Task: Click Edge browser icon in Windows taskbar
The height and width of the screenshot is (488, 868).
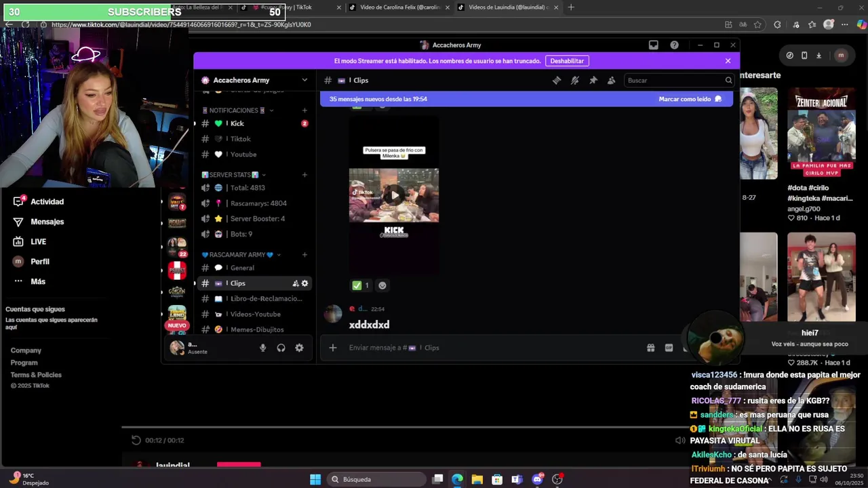Action: click(457, 479)
